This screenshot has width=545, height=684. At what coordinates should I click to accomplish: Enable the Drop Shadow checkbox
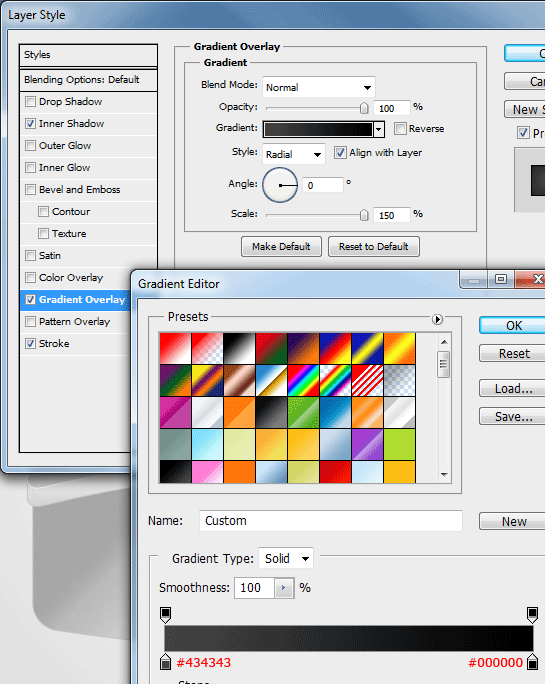[30, 102]
